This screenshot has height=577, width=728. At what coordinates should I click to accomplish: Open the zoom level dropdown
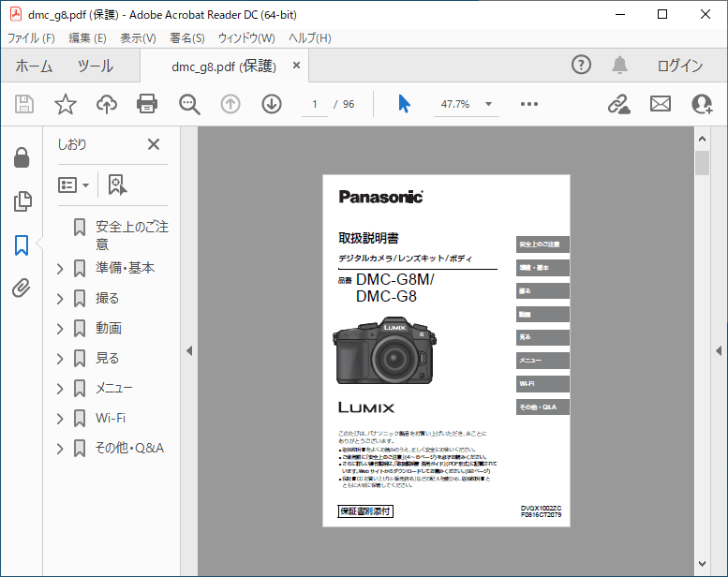point(488,104)
